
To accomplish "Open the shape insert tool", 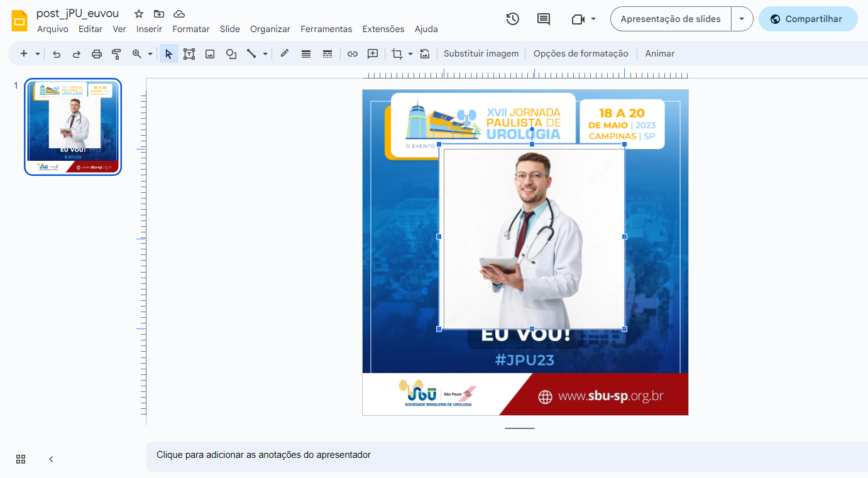I will [x=231, y=54].
